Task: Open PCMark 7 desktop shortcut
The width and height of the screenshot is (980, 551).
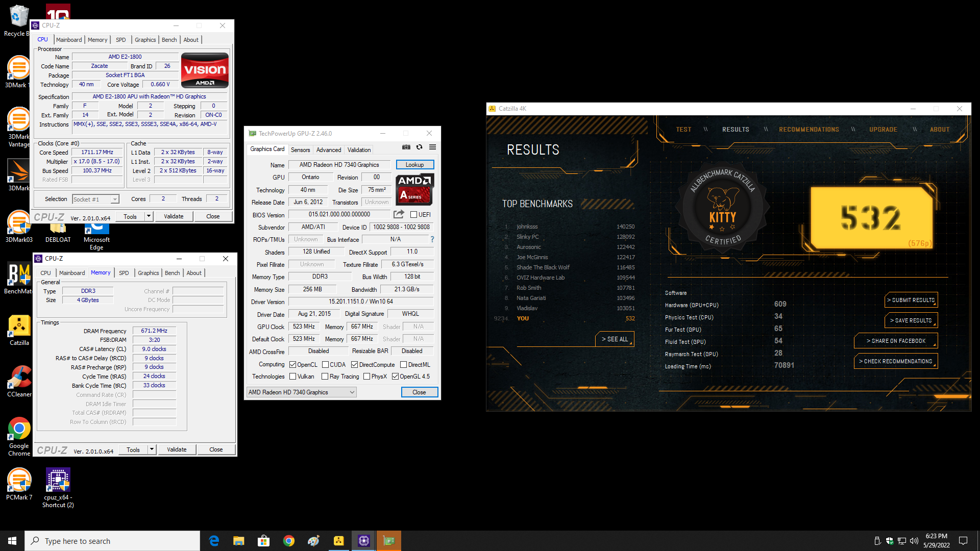Action: point(19,484)
